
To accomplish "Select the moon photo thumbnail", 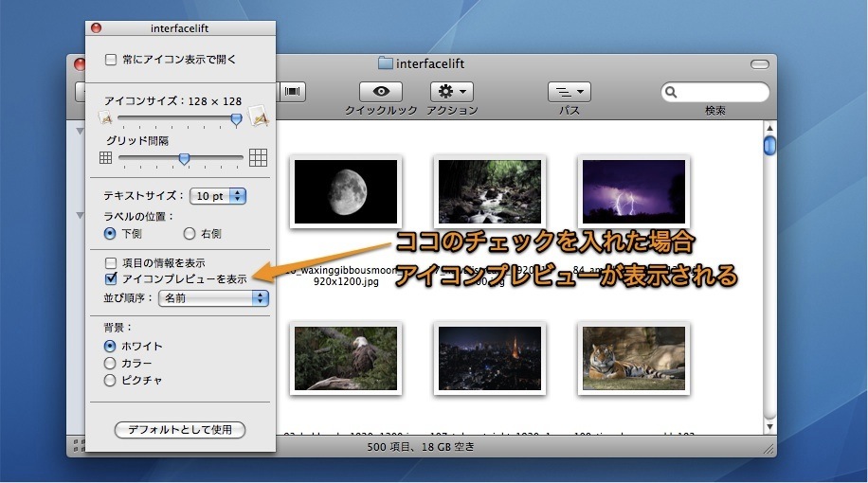I will [x=346, y=192].
